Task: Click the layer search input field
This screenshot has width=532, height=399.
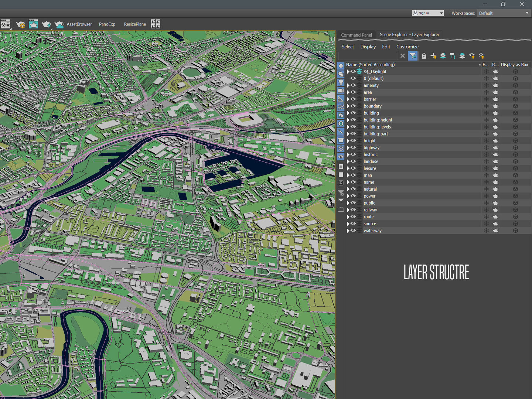Action: [368, 56]
